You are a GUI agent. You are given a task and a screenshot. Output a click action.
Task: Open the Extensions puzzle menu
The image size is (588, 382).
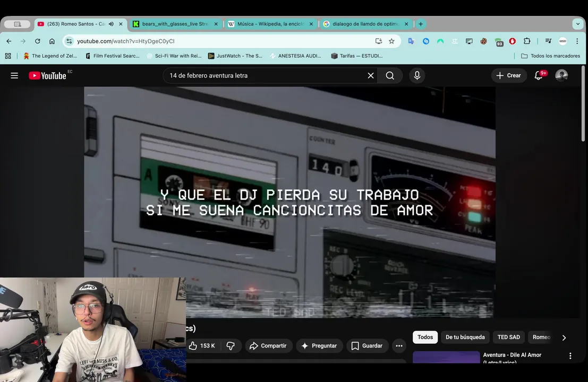pos(527,41)
